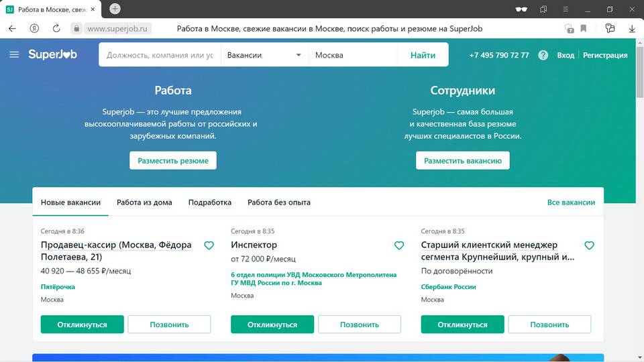Viewport: 644px width, 362px height.
Task: Open Yandex home page button
Action: 34,29
